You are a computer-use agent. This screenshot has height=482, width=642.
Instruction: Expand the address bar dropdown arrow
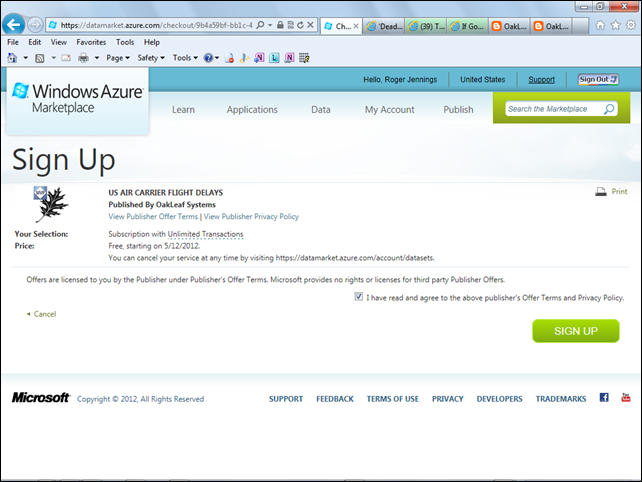click(270, 25)
